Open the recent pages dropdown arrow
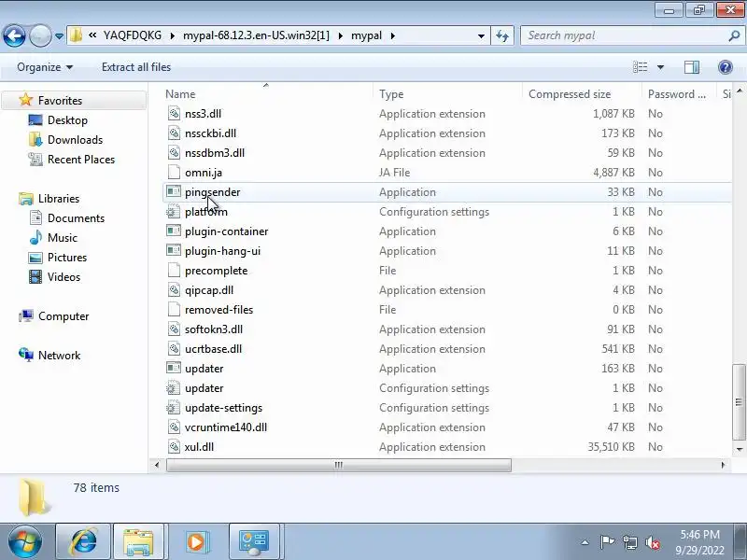747x560 pixels. click(59, 36)
